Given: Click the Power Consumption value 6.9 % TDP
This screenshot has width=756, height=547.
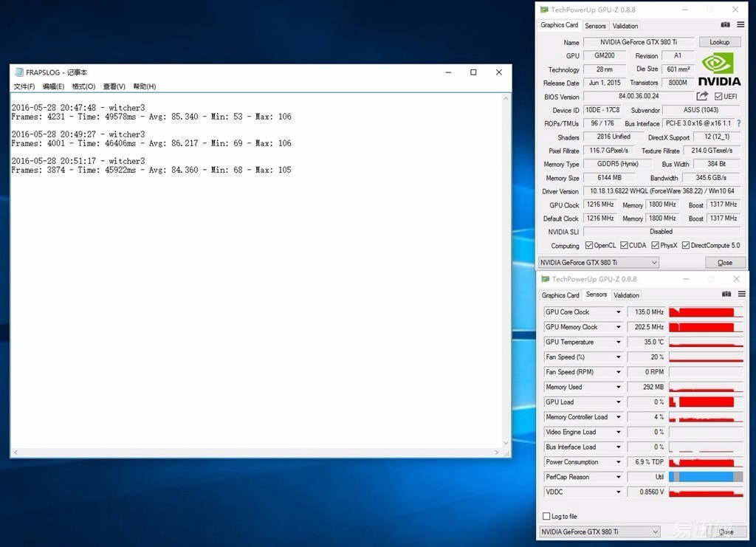Looking at the screenshot, I should (646, 462).
